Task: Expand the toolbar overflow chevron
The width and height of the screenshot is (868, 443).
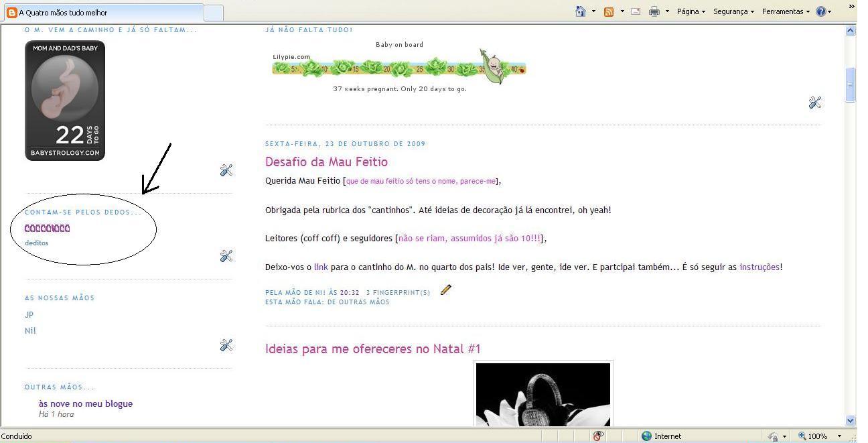Action: [851, 7]
